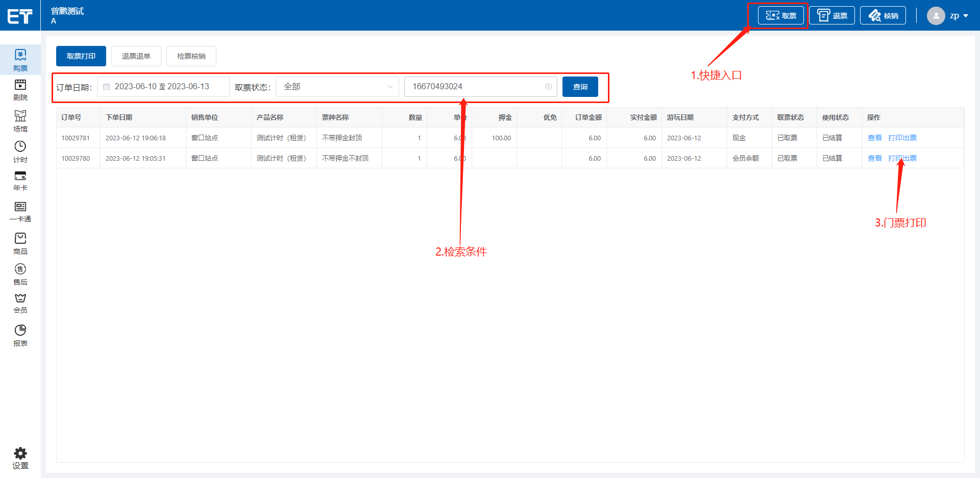Open the zp user account dropdown
The height and width of the screenshot is (478, 980).
948,16
